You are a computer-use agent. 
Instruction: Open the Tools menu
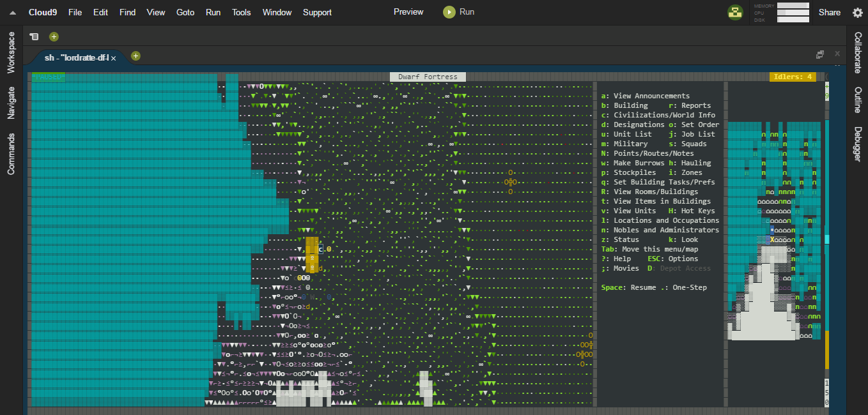point(241,11)
